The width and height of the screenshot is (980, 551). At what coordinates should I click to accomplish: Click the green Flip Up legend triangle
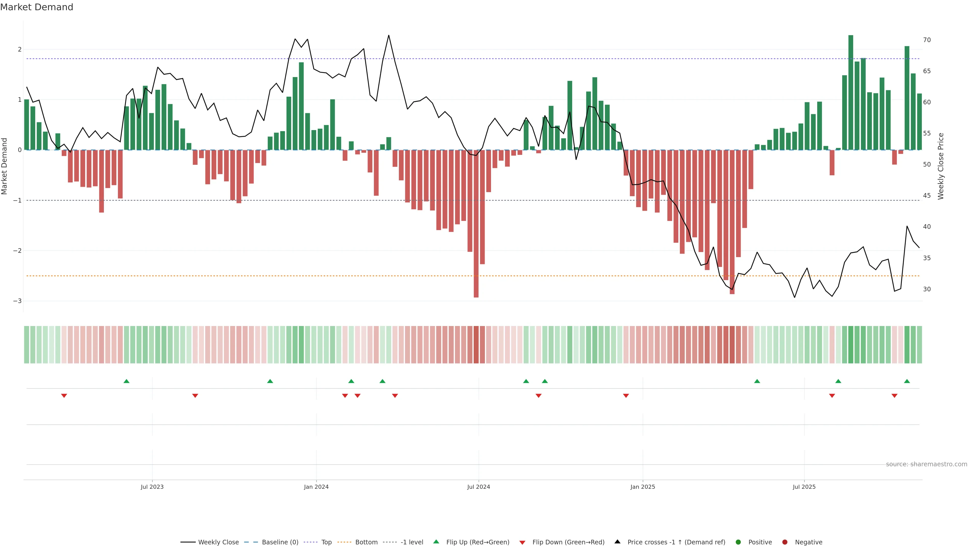[436, 542]
